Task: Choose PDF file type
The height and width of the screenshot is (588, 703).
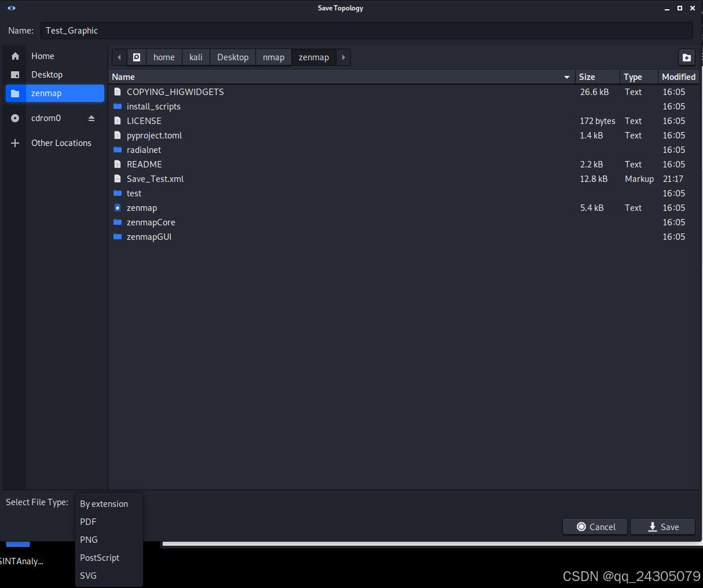Action: click(x=109, y=522)
